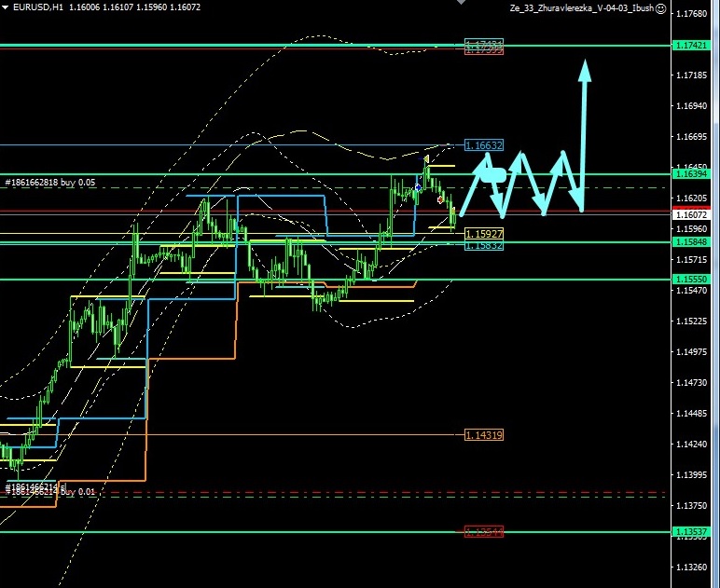Click the expert advisor smiley face icon

tap(661, 8)
